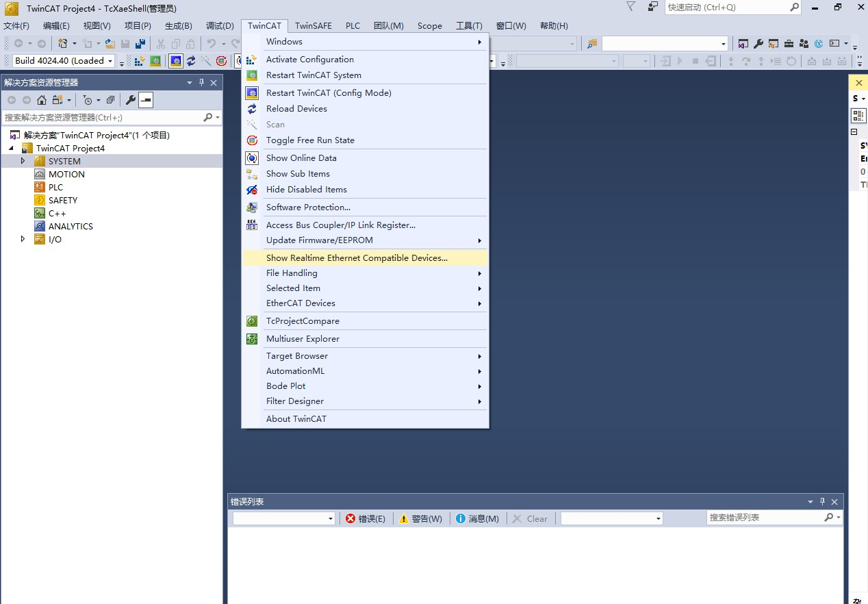Open Error List scope filter dropdown

283,518
